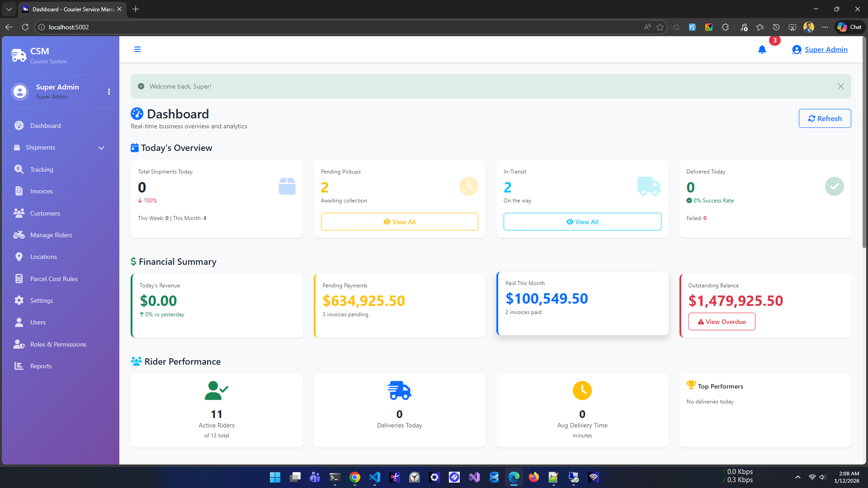Open Roles & Permissions settings
The width and height of the screenshot is (868, 488).
click(58, 344)
